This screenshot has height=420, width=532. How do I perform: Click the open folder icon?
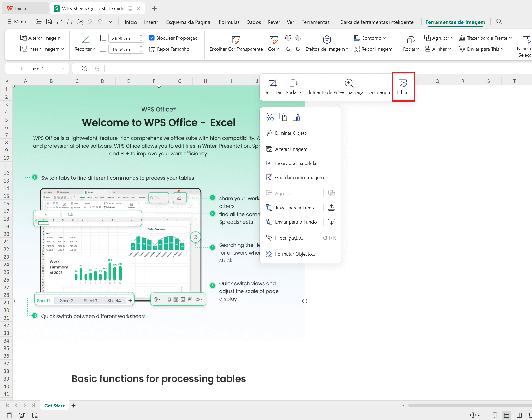coord(39,22)
